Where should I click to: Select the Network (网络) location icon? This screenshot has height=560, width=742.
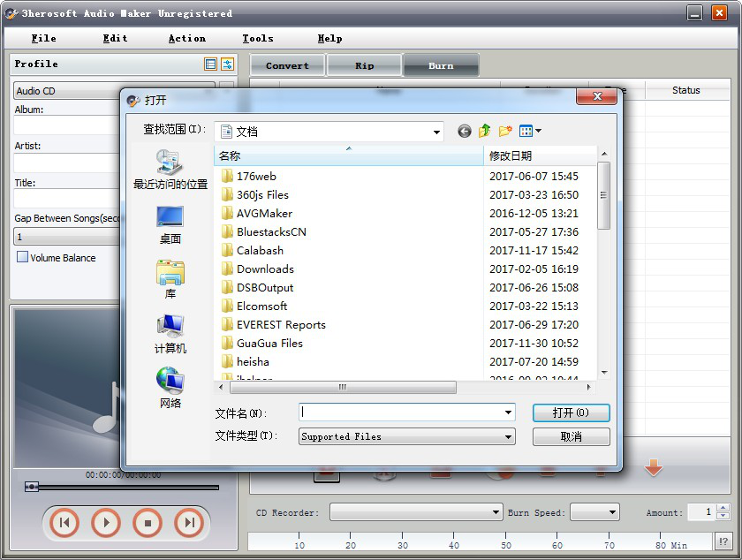170,388
